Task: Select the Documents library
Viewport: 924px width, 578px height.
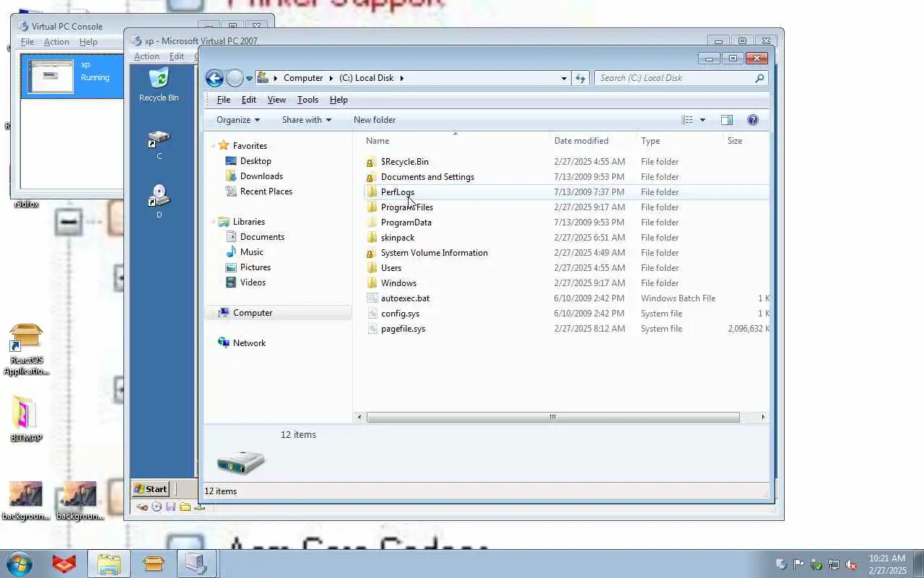Action: [x=262, y=237]
